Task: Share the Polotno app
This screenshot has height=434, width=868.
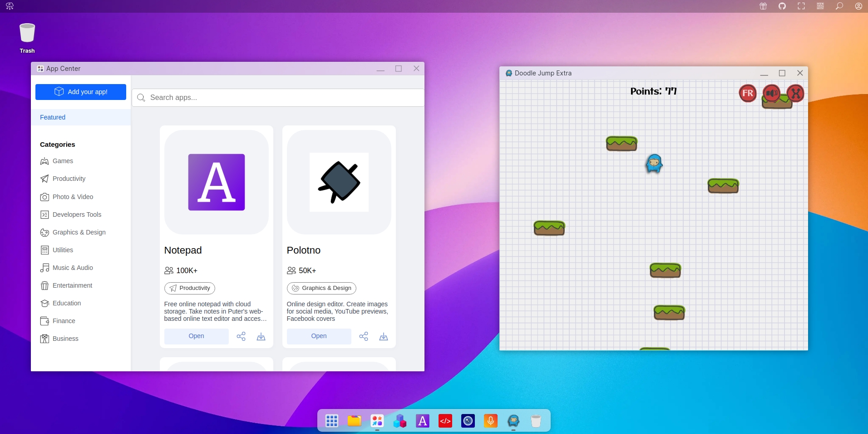Action: (364, 336)
